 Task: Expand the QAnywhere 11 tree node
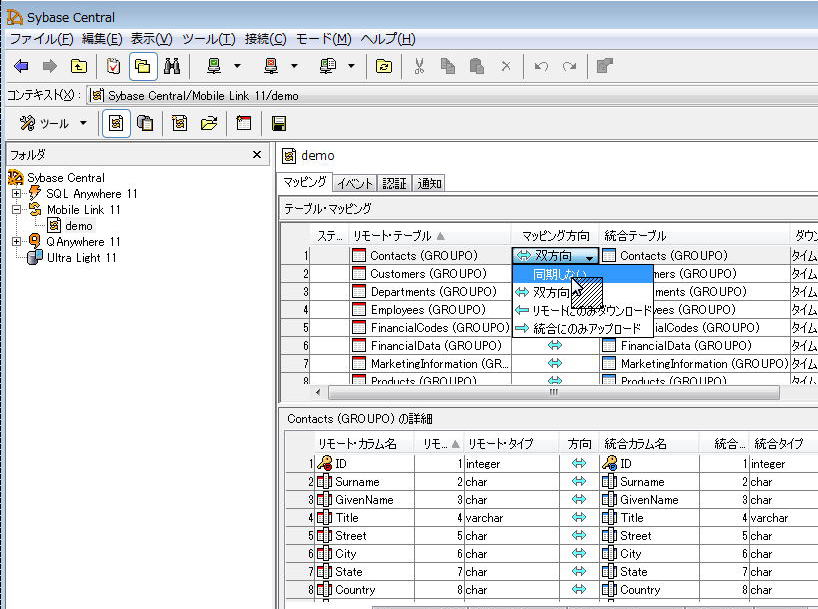pos(17,242)
